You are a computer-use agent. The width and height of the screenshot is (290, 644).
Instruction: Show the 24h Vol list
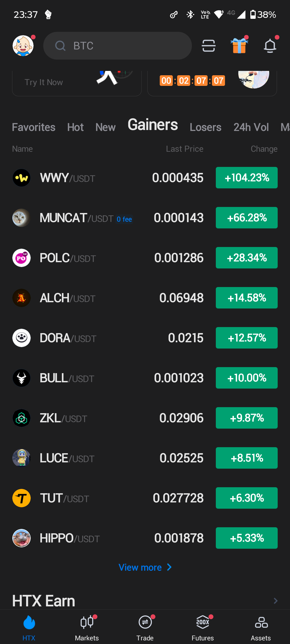(x=251, y=127)
